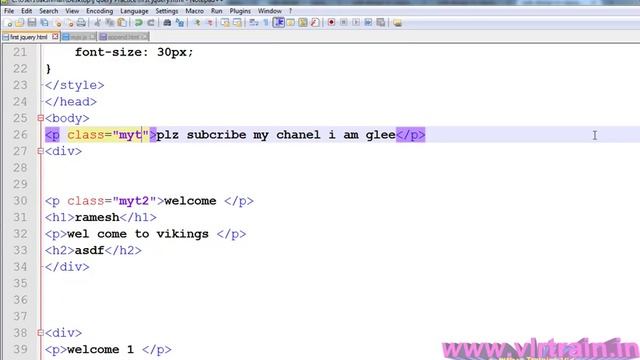The width and height of the screenshot is (640, 360).
Task: Click 'asdf' inside the h2 tag
Action: (x=89, y=250)
